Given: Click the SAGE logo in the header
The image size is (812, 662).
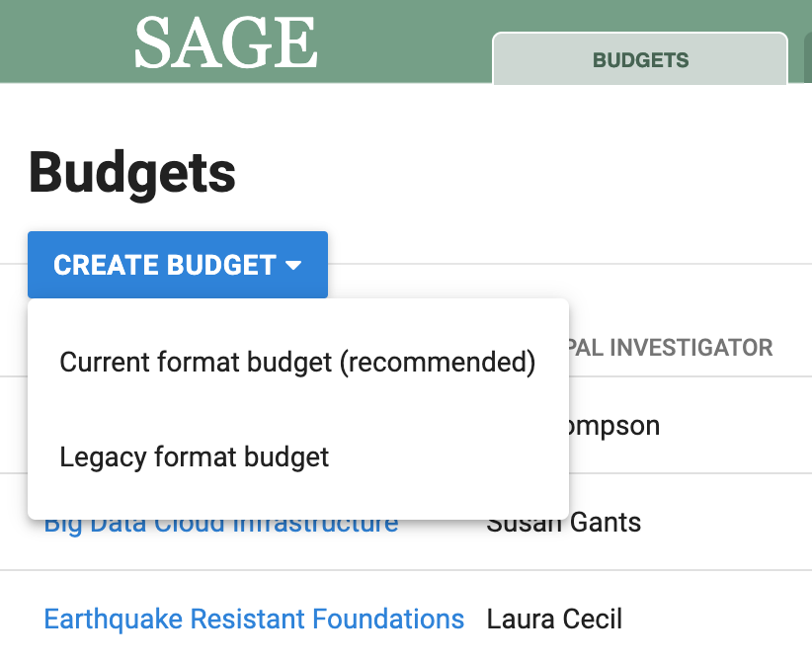Looking at the screenshot, I should tap(225, 41).
